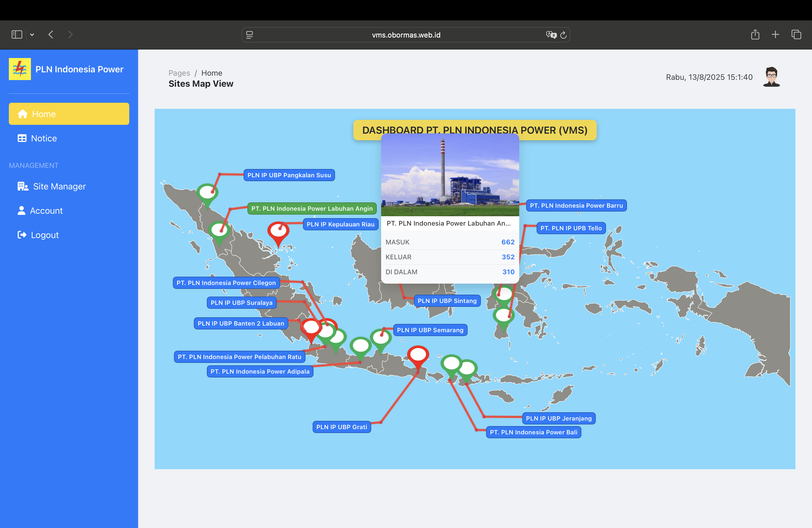Open the page reader menu icon in address bar
The width and height of the screenshot is (812, 528).
pyautogui.click(x=249, y=35)
